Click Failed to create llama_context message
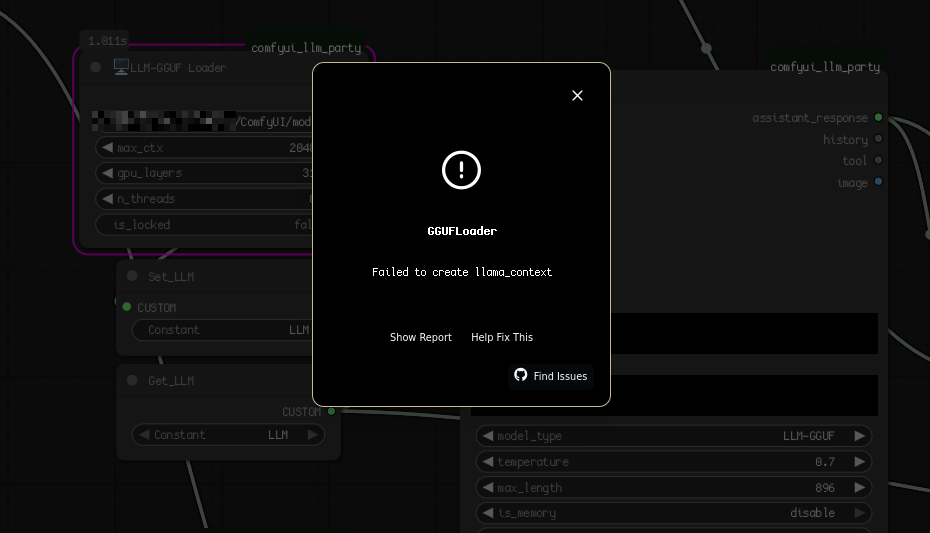The height and width of the screenshot is (533, 930). click(x=461, y=272)
